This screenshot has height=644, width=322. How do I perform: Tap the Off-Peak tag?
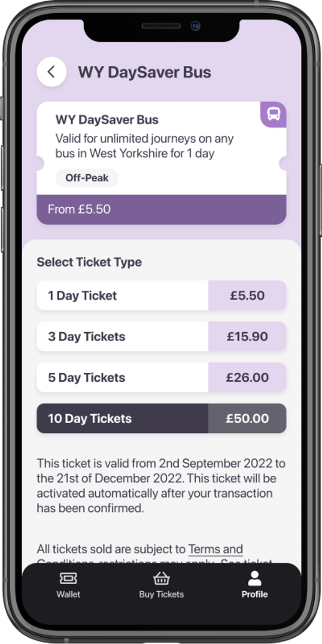pos(87,178)
